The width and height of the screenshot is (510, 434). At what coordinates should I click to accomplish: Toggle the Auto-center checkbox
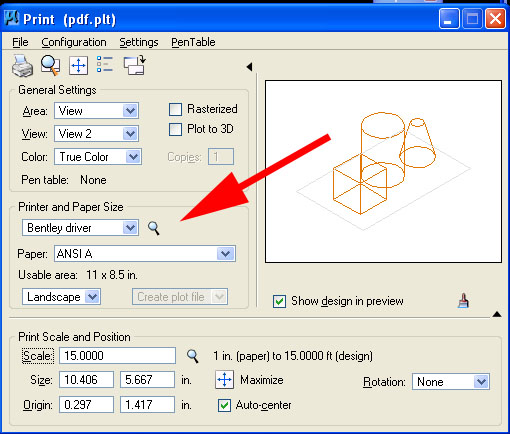coord(224,405)
